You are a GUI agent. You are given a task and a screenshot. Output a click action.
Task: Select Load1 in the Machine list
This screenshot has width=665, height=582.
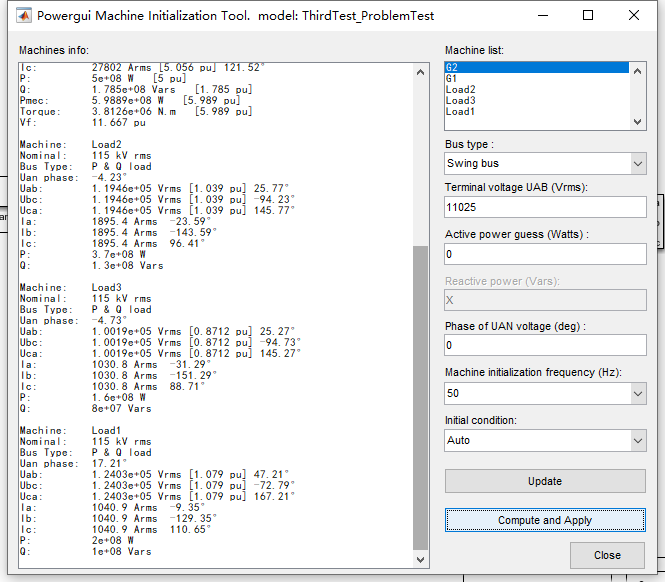[536, 111]
